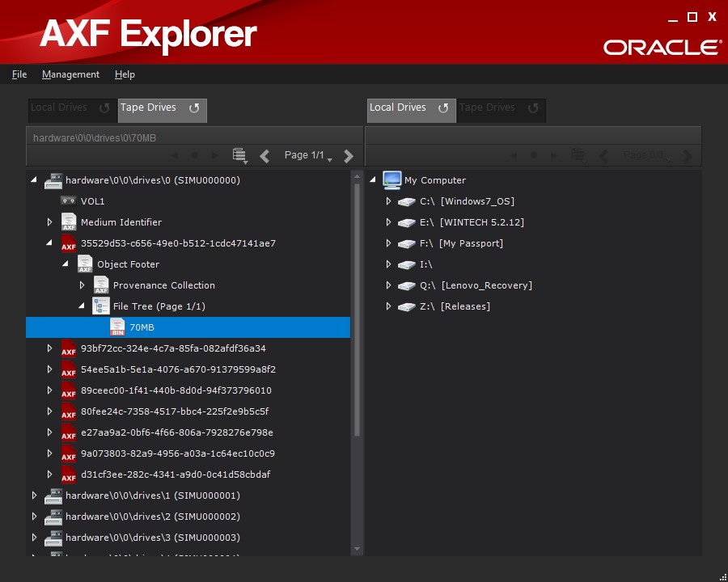Viewport: 728px width, 582px height.
Task: Collapse the 35529d53 AXF object node
Action: tap(49, 242)
